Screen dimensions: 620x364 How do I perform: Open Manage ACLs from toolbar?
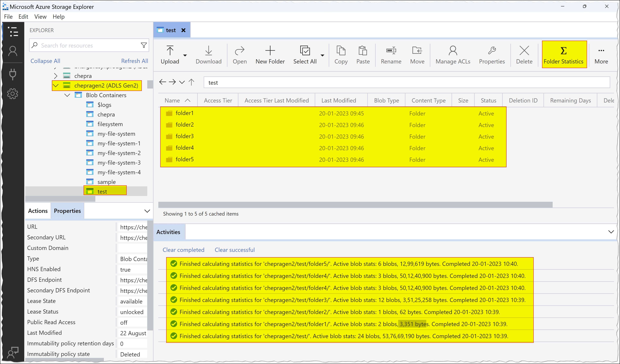(453, 55)
